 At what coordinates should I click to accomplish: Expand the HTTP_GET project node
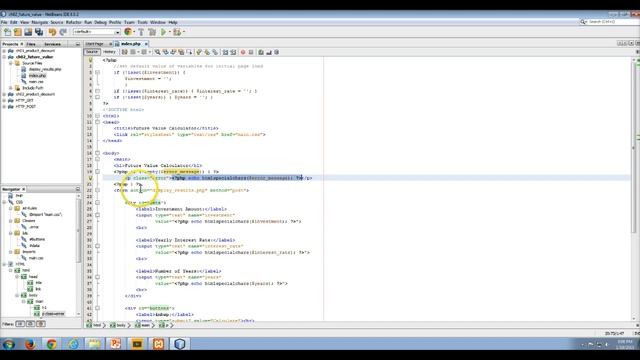coord(4,100)
